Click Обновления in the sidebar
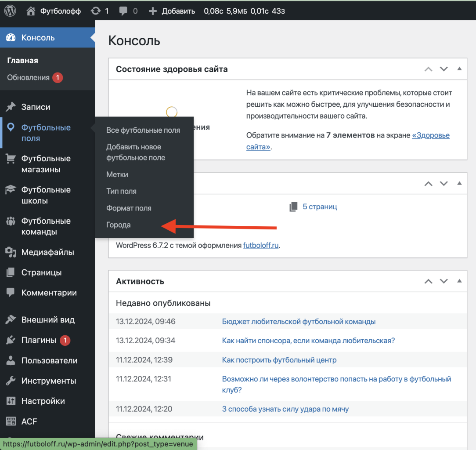476x450 pixels. coord(28,78)
